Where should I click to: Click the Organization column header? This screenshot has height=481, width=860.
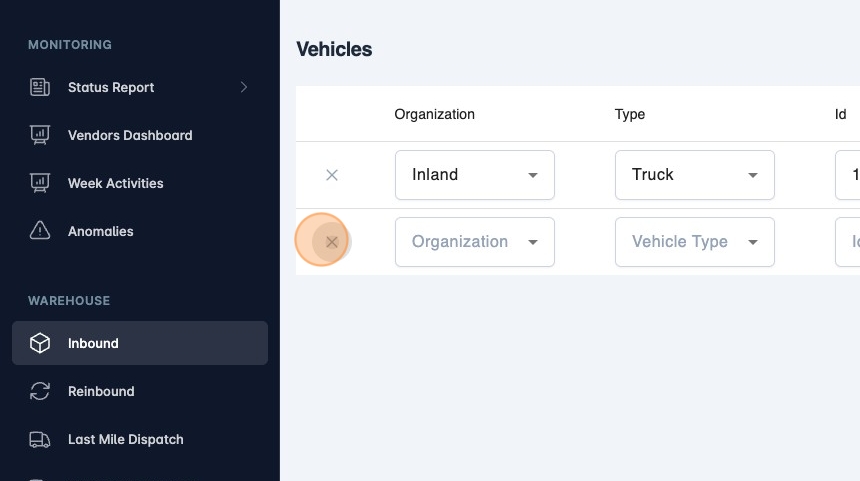click(x=434, y=114)
